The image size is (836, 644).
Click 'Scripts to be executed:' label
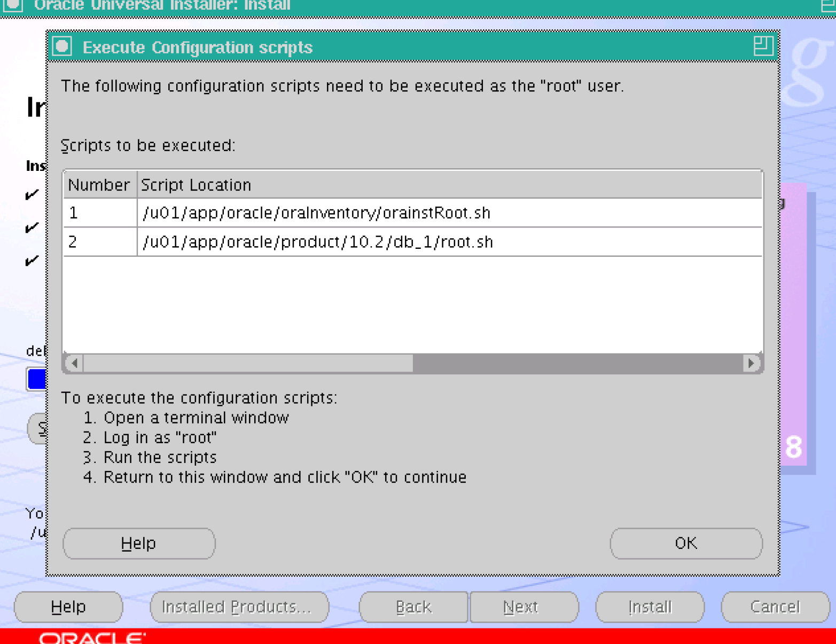(148, 145)
